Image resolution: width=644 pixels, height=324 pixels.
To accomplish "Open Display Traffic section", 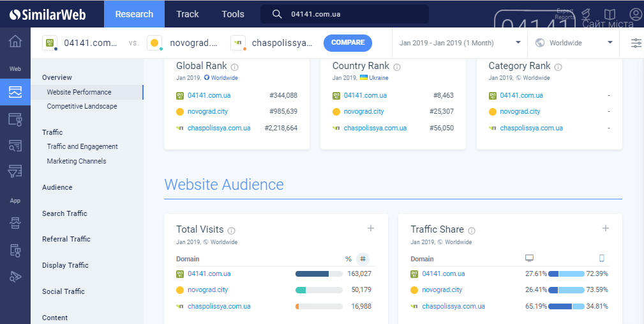I will pos(65,265).
